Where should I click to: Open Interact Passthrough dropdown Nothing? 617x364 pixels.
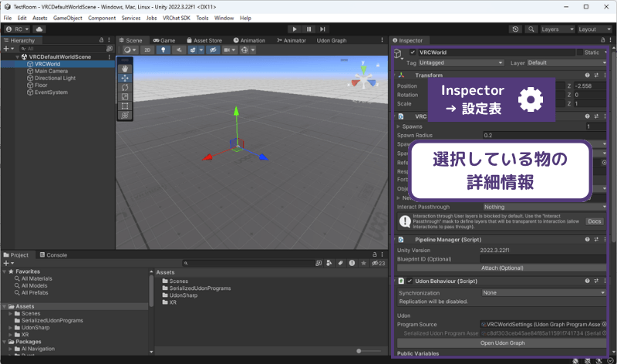[x=545, y=207]
